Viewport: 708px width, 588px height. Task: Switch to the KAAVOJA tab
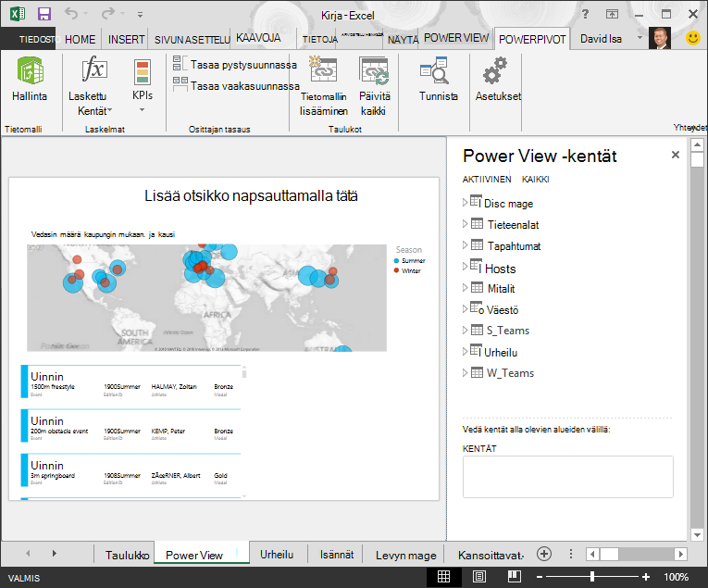[258, 38]
